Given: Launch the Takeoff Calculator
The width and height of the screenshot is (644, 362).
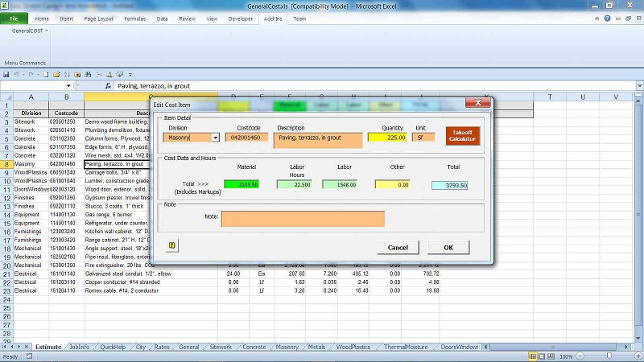Looking at the screenshot, I should (462, 136).
